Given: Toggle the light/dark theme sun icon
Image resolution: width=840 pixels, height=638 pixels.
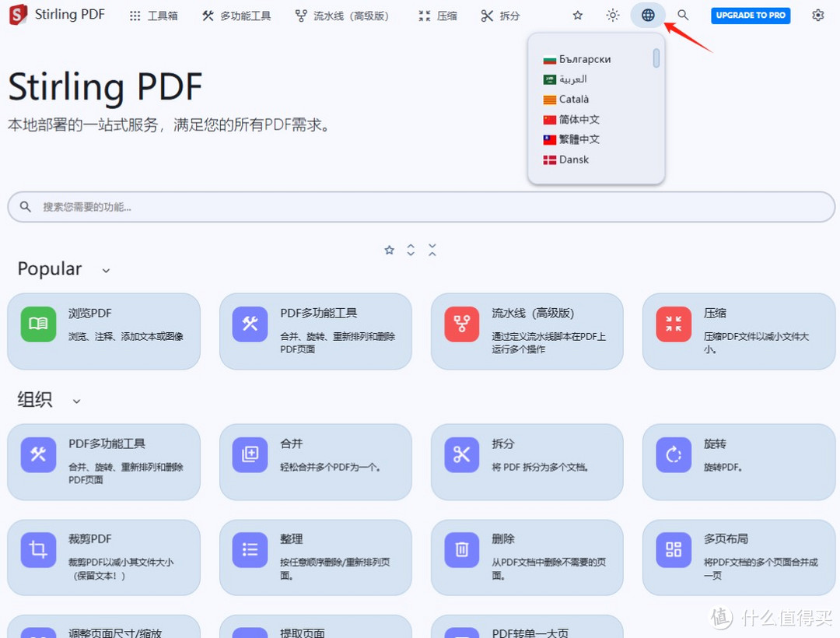Looking at the screenshot, I should (x=613, y=15).
